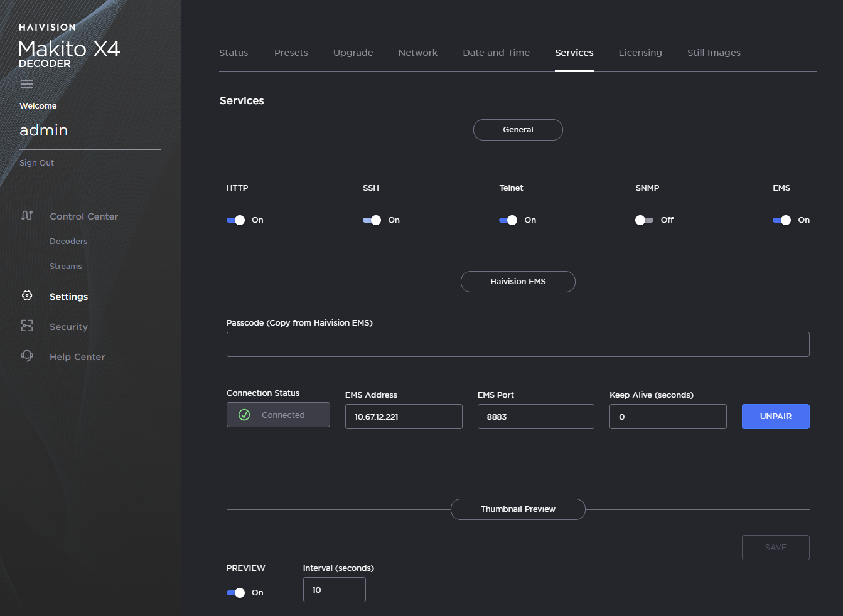Toggle the HTTP service switch
This screenshot has height=616, width=843.
[236, 220]
